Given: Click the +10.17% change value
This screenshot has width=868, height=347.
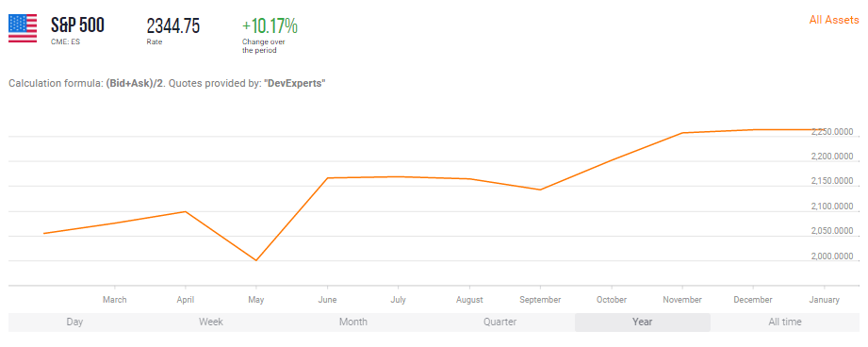Looking at the screenshot, I should point(270,25).
